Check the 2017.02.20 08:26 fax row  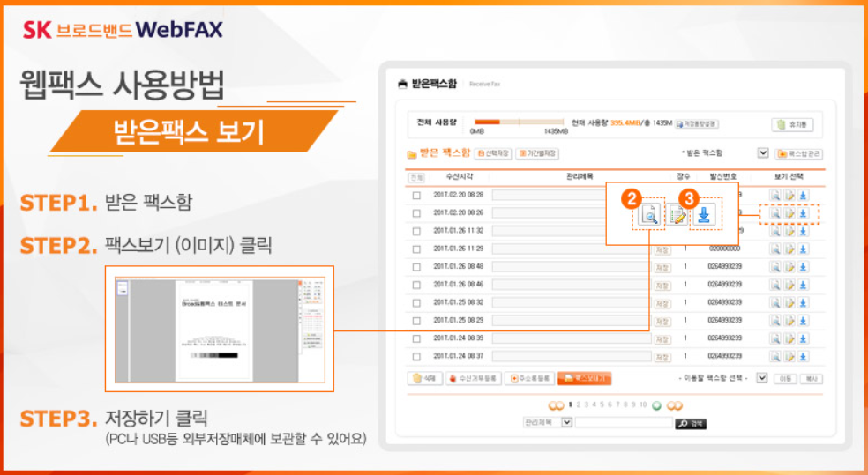click(x=416, y=213)
